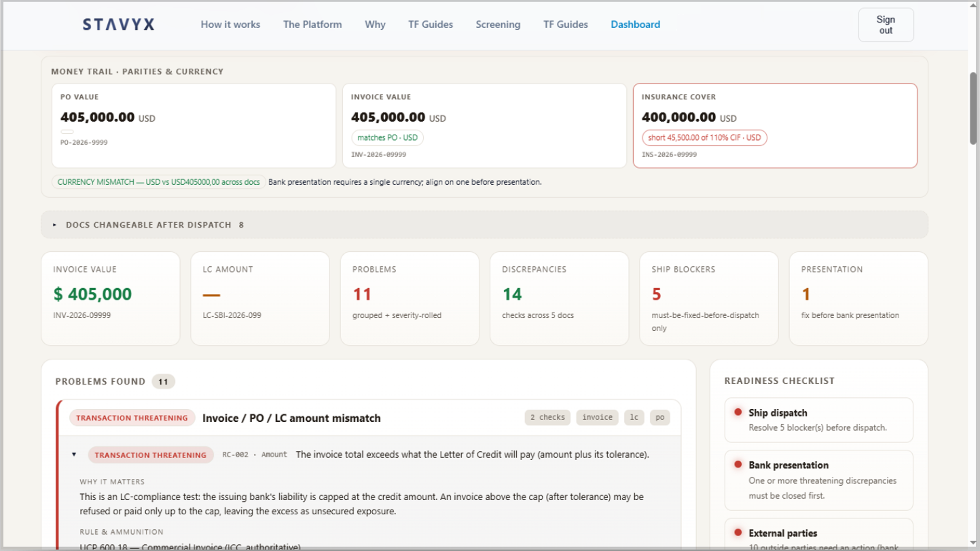Select the Invoice Value 405,000.00 card
The image size is (980, 551).
(484, 126)
